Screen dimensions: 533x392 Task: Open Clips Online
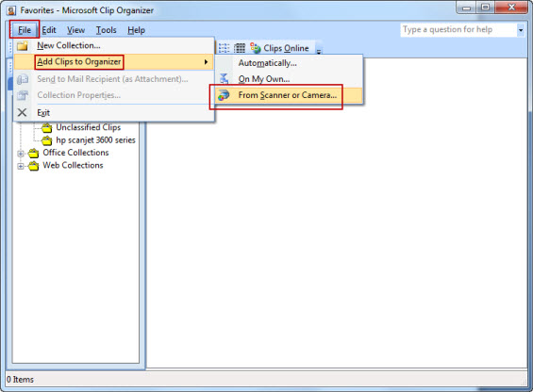[x=279, y=48]
